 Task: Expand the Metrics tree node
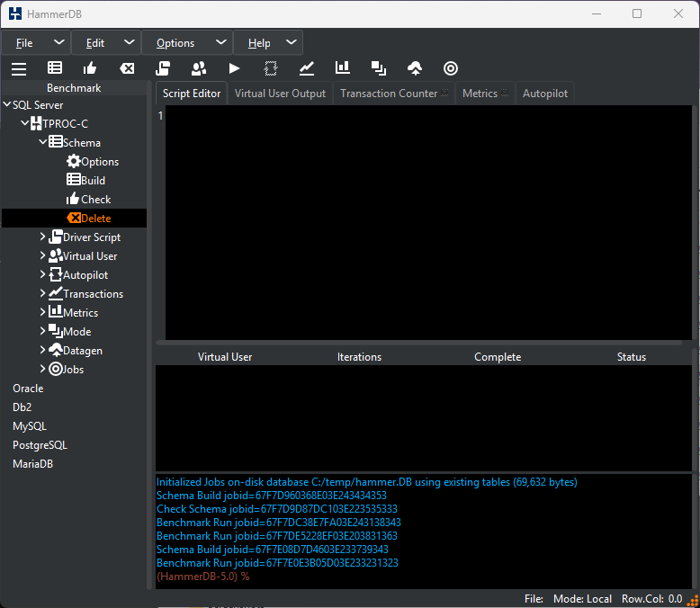click(x=43, y=312)
